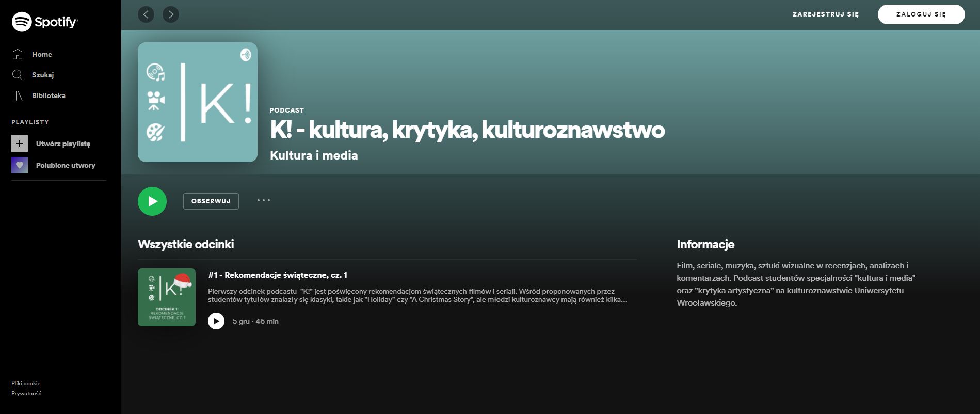Click the ZALOGUJ SIĘ button
This screenshot has height=414, width=980.
click(x=921, y=14)
